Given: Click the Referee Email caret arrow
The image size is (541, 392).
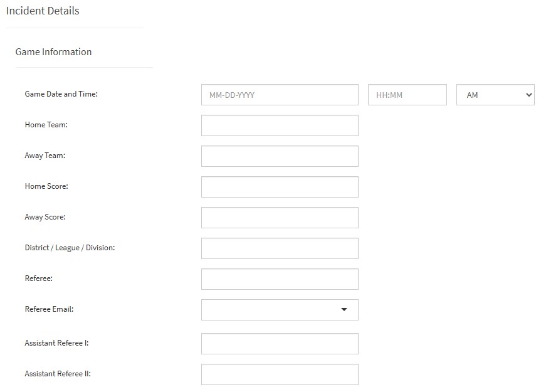Looking at the screenshot, I should point(344,310).
